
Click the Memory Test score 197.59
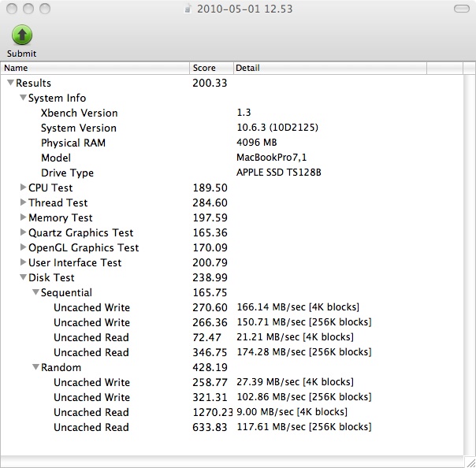tap(210, 217)
